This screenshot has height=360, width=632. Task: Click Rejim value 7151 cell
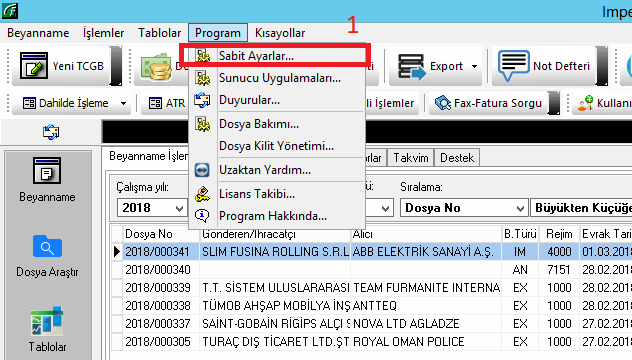tap(559, 269)
